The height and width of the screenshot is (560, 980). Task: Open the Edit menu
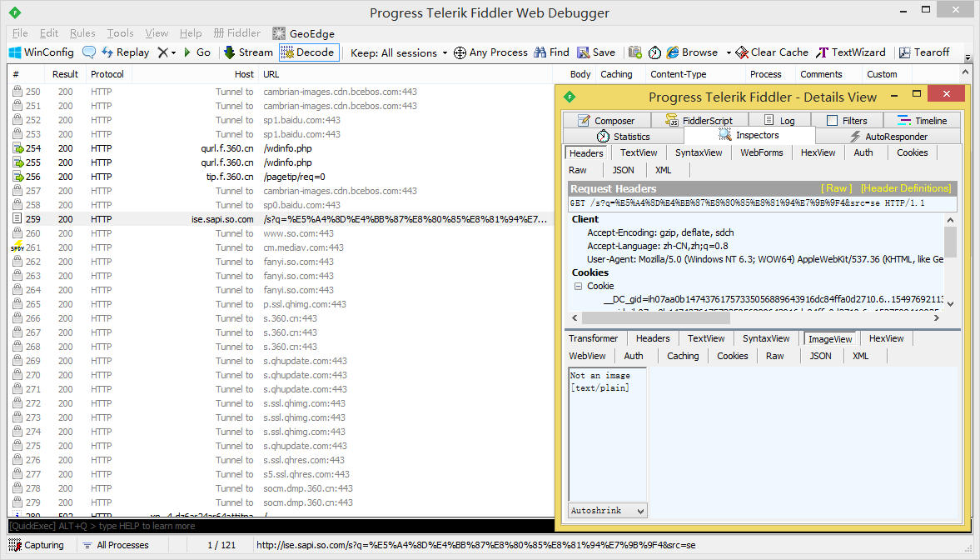pyautogui.click(x=49, y=33)
